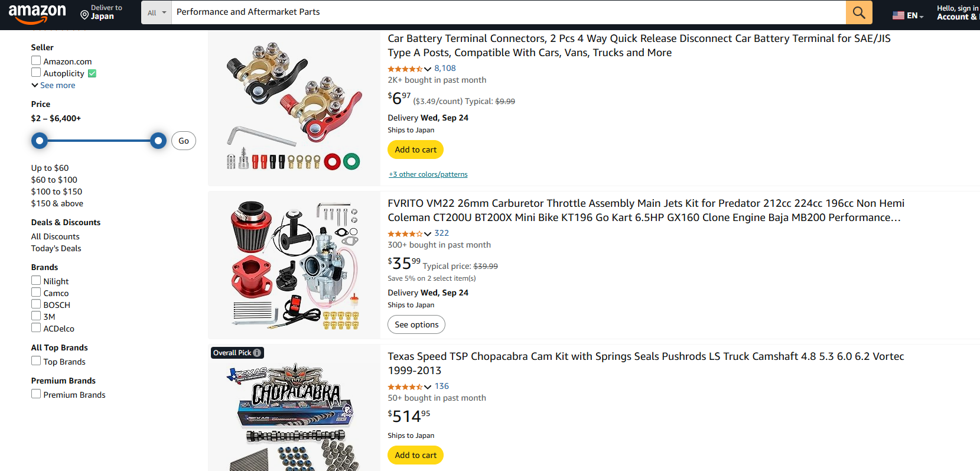The height and width of the screenshot is (471, 980).
Task: Enable the Premium Brands checkbox
Action: [36, 394]
